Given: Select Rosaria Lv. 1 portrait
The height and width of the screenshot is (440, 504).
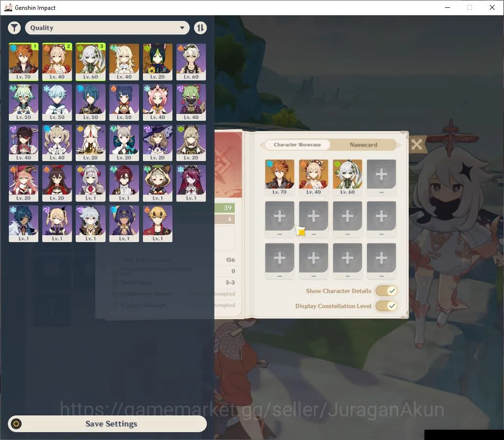Looking at the screenshot, I should pos(191,183).
